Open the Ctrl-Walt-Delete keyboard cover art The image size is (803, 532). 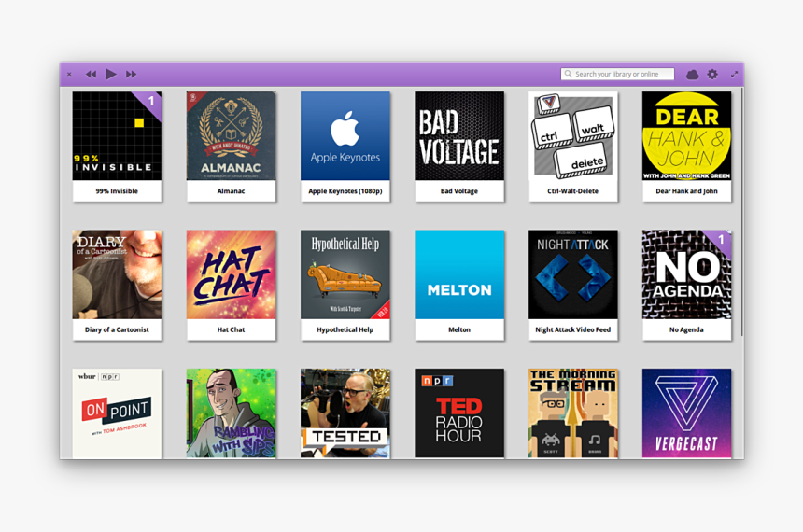(573, 135)
